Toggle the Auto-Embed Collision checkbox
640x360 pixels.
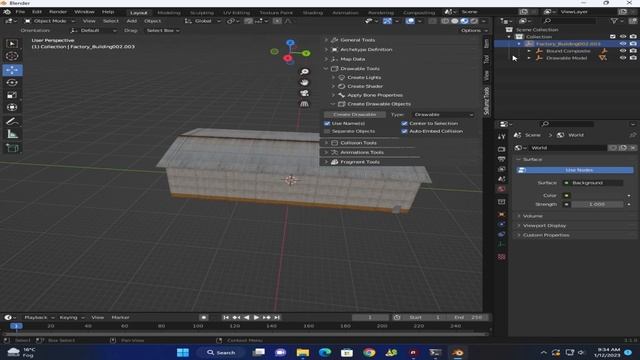click(x=404, y=131)
